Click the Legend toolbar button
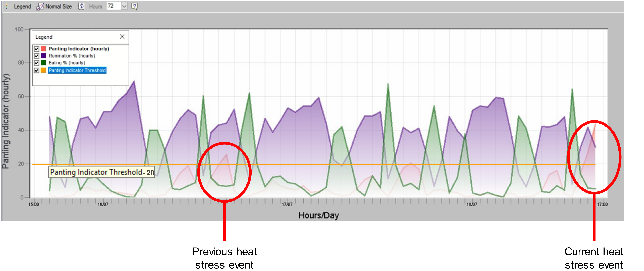Screen dimensions: 644x271 (x=22, y=7)
